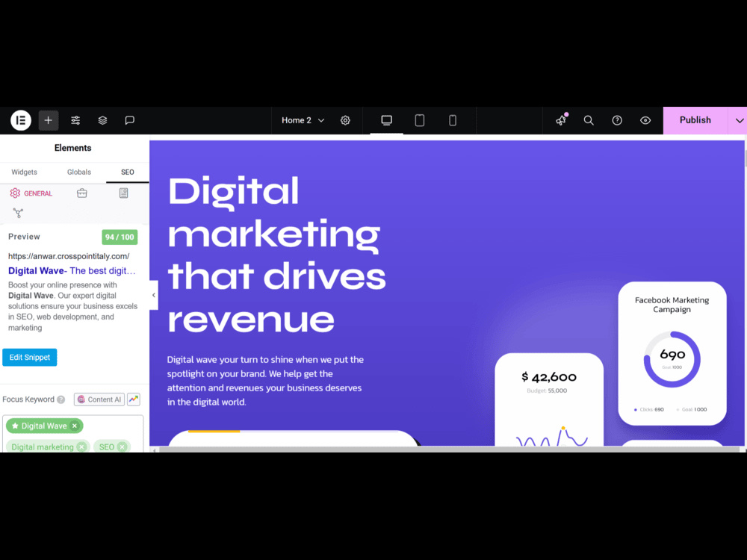Click the hero paragraph about Digital wave
This screenshot has width=747, height=560.
(265, 381)
